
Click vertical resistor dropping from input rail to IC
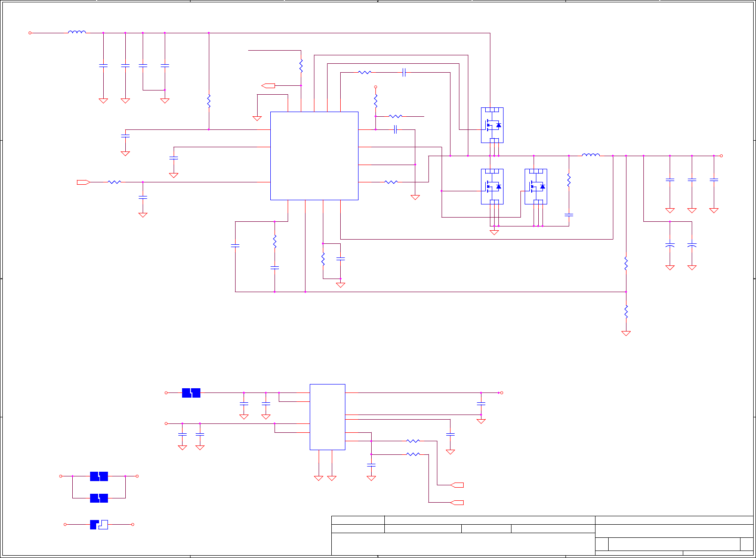click(209, 101)
